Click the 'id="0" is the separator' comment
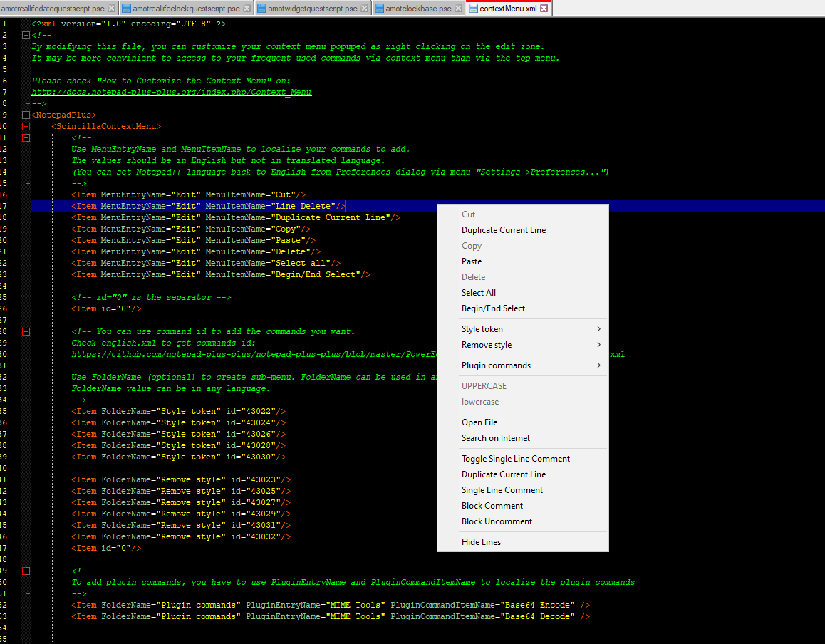825x644 pixels. click(x=151, y=297)
